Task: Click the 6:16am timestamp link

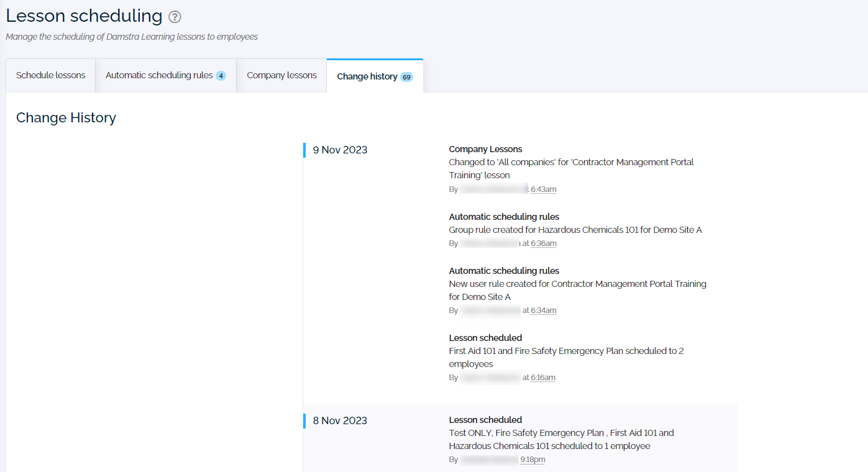Action: pyautogui.click(x=542, y=378)
